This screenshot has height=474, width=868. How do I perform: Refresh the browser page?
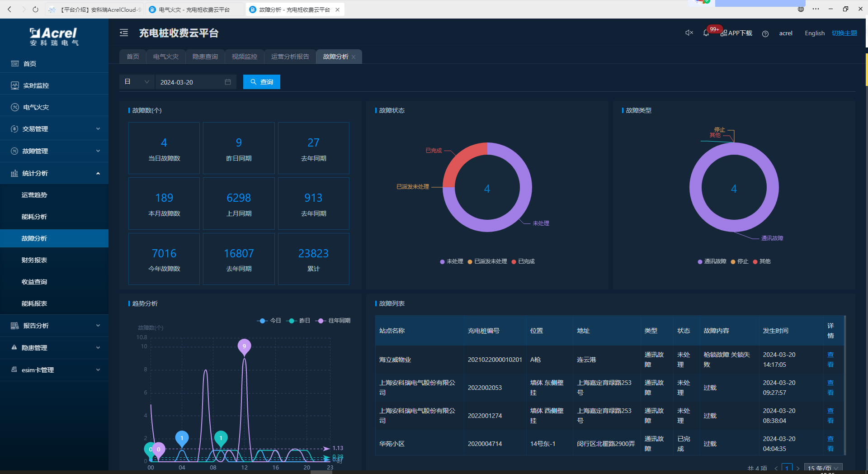coord(35,9)
